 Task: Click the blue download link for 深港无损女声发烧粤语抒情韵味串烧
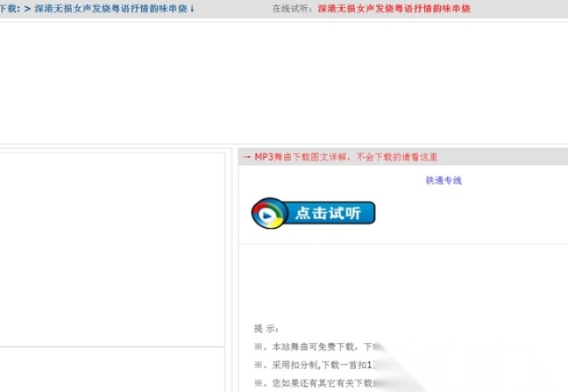point(110,9)
